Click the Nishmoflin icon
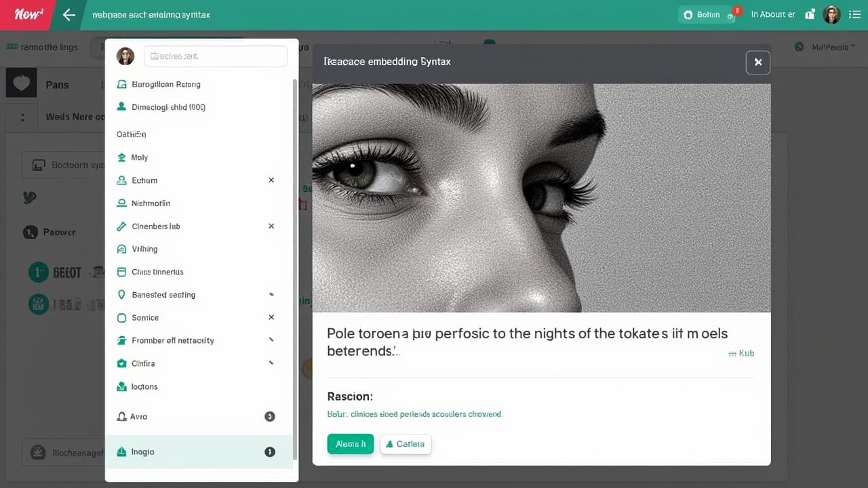Screen dimensions: 868x488 tap(121, 203)
